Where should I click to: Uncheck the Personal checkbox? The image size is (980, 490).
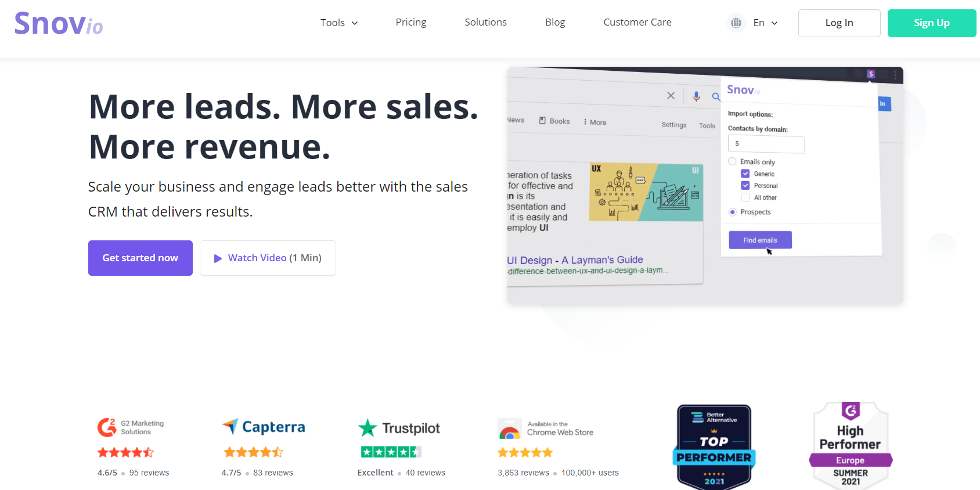coord(745,186)
